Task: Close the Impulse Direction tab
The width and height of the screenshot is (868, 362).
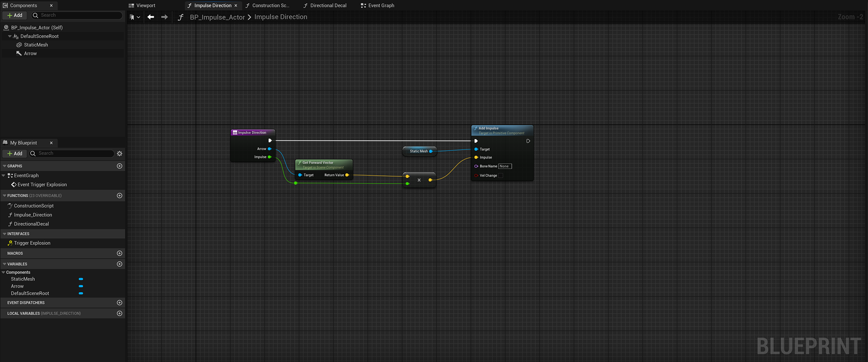Action: (236, 5)
